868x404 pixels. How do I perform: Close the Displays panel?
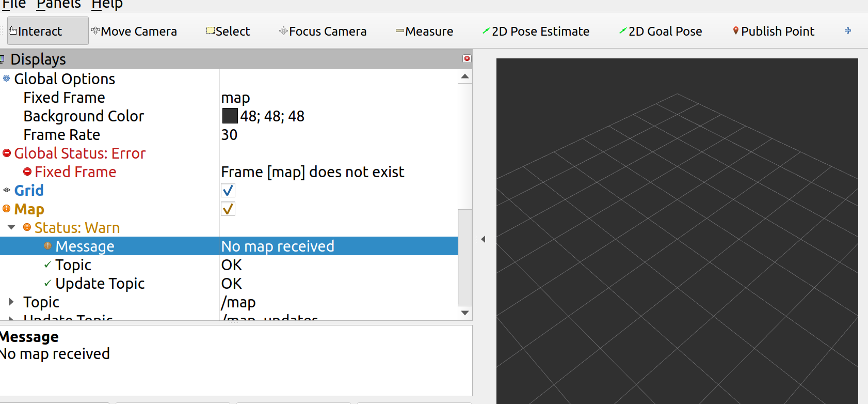467,58
